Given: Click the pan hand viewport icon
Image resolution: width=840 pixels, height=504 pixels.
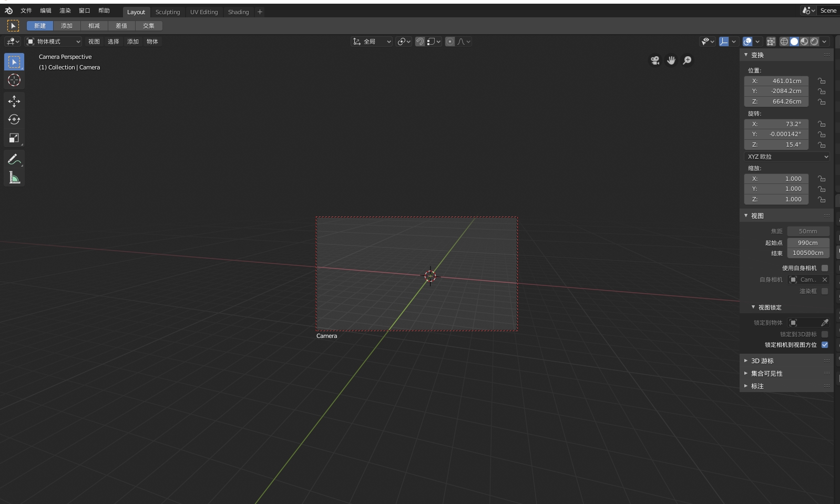Looking at the screenshot, I should (671, 60).
